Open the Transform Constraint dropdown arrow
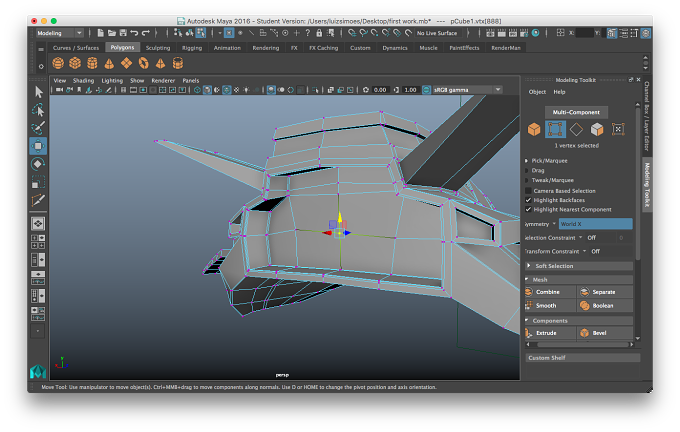The height and width of the screenshot is (432, 680). [x=584, y=251]
